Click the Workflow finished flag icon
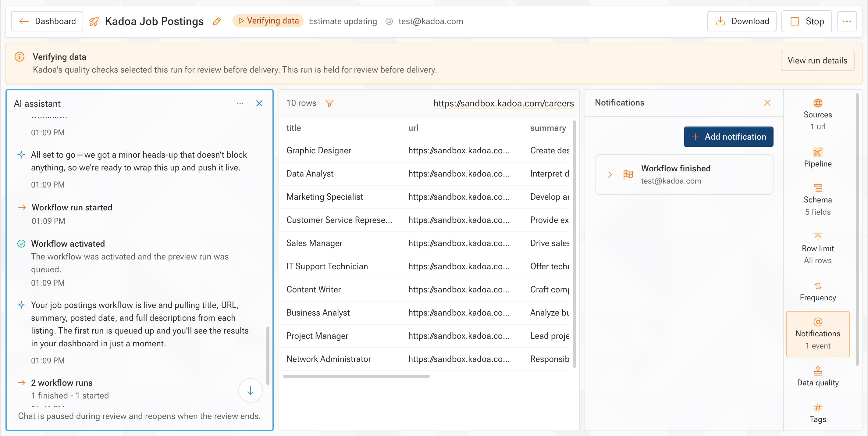 click(628, 175)
